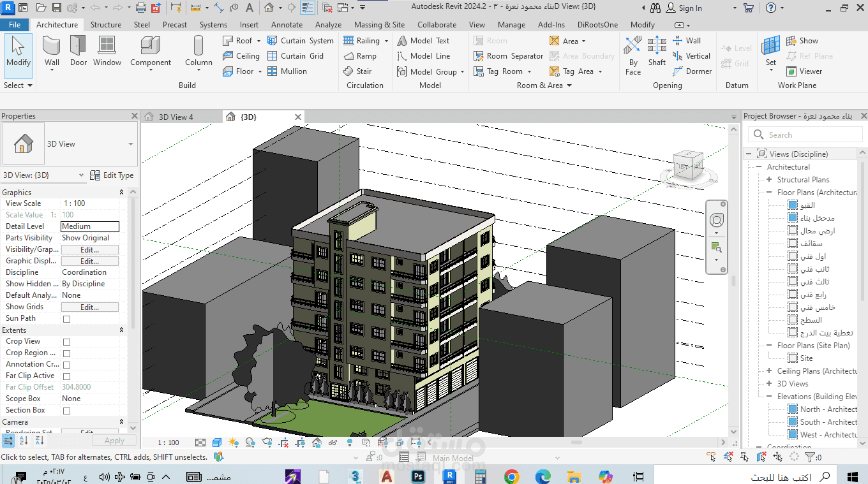Click the ViewCube in the 3D view
The image size is (868, 484).
pyautogui.click(x=687, y=165)
